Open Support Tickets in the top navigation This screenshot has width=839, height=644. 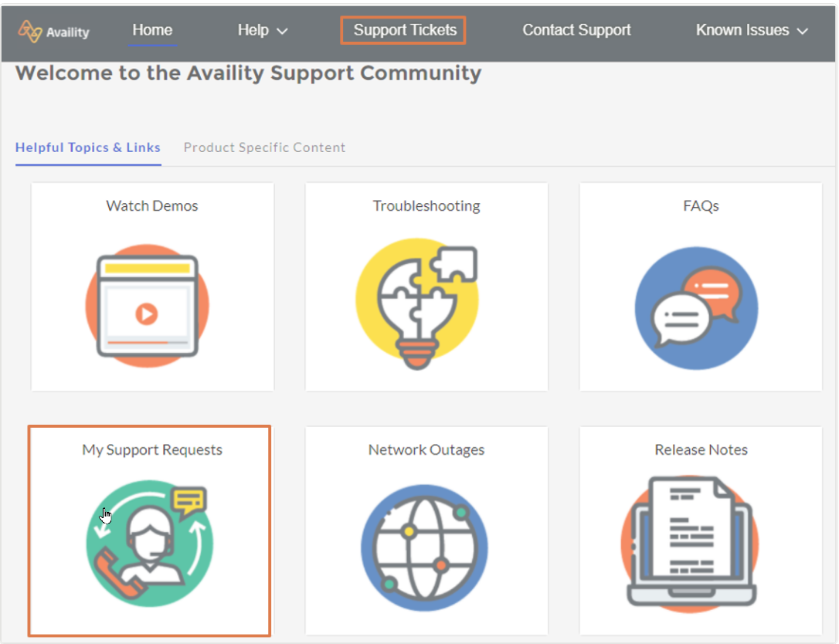click(405, 31)
